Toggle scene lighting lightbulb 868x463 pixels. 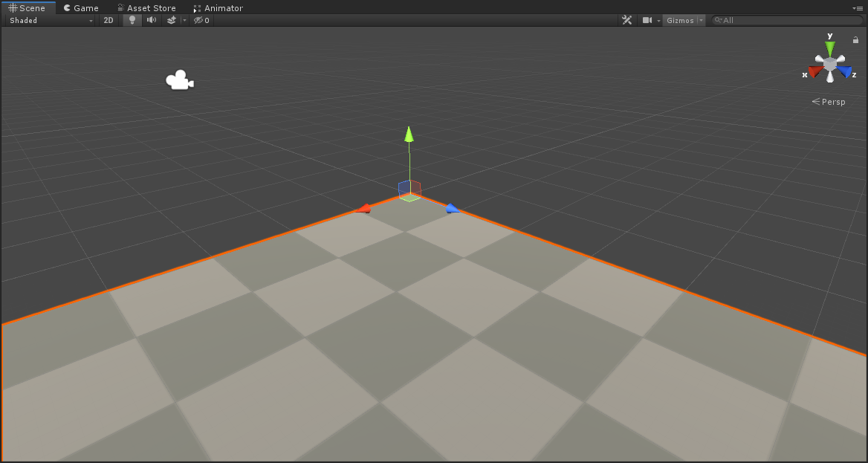[132, 21]
